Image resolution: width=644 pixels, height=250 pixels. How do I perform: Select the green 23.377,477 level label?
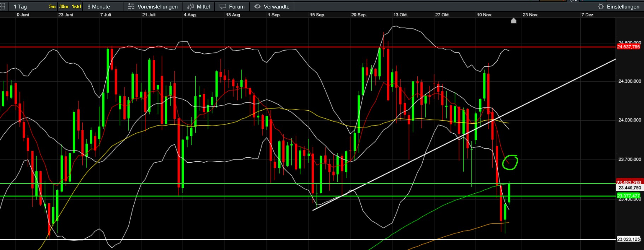pyautogui.click(x=628, y=196)
